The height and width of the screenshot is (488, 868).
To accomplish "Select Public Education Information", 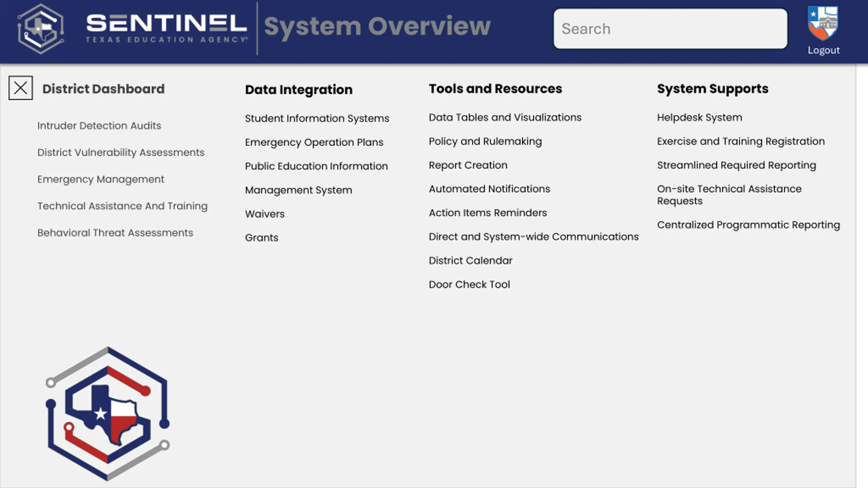I will [x=316, y=166].
